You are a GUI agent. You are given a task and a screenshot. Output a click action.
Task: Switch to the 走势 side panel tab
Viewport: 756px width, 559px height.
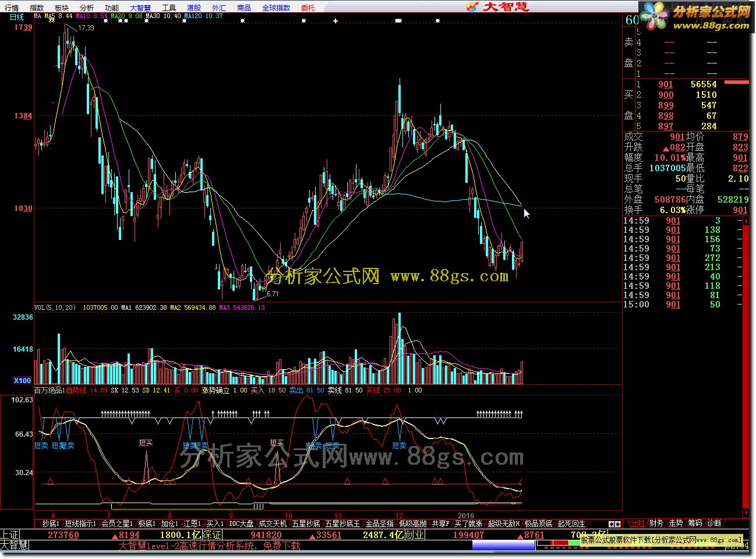pyautogui.click(x=675, y=523)
